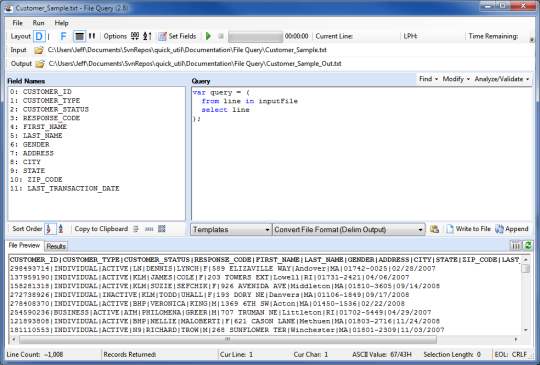
Task: Click Line Count status bar entry
Action: [x=35, y=354]
